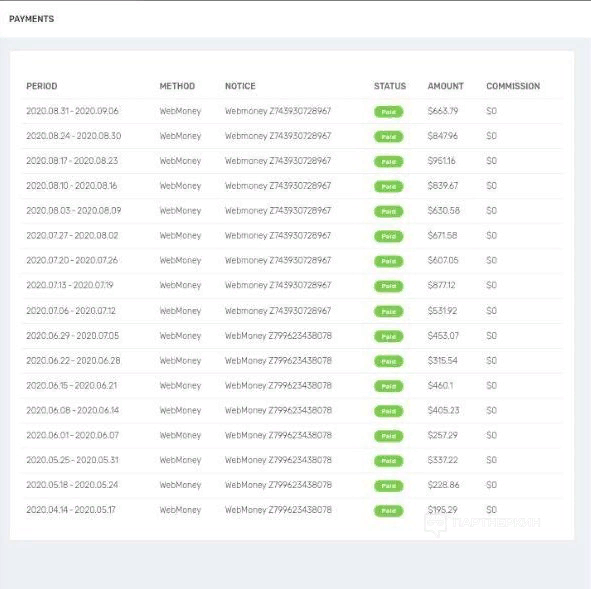This screenshot has height=589, width=591.
Task: Click the $460.1 amount
Action: tap(440, 385)
